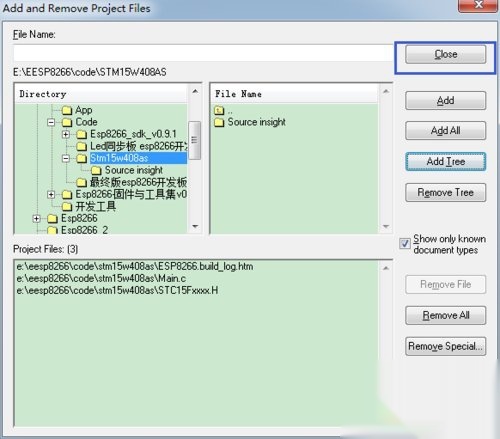The width and height of the screenshot is (500, 439).
Task: Go up via the parent '..' folder icon
Action: [219, 110]
